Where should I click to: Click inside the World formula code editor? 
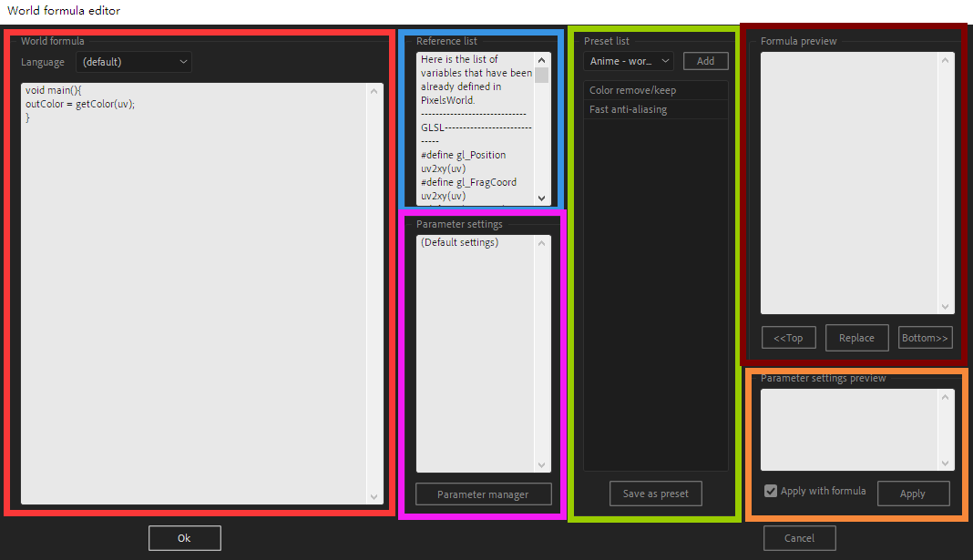click(x=193, y=291)
